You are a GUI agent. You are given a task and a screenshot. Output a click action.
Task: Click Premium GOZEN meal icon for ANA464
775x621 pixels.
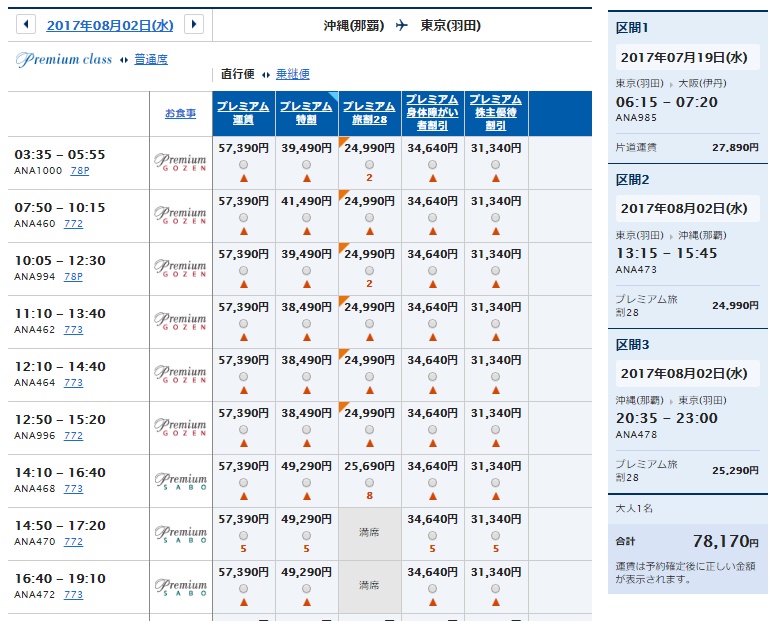pos(180,374)
